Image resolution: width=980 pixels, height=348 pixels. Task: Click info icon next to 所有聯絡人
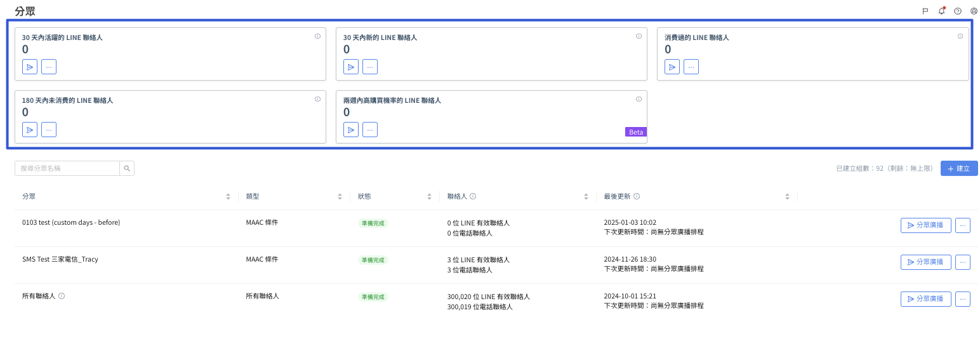click(x=62, y=296)
